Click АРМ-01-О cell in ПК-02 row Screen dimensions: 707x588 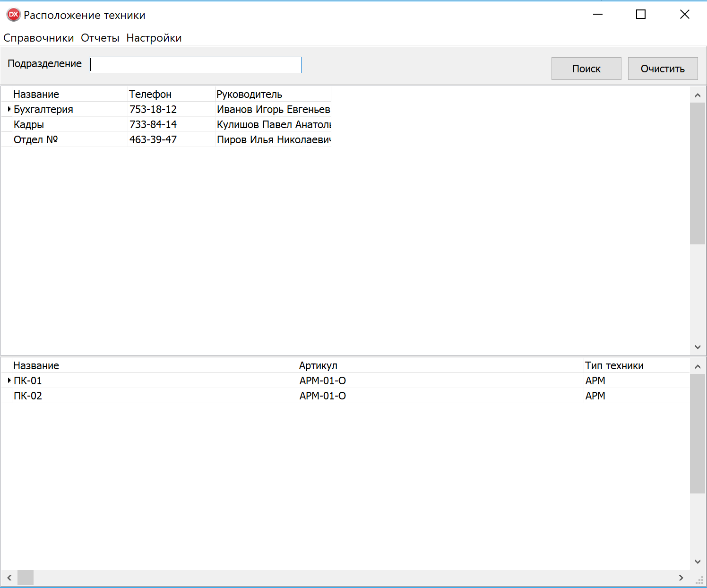[x=441, y=396]
